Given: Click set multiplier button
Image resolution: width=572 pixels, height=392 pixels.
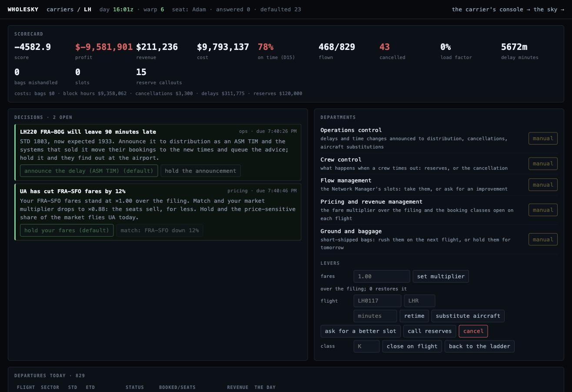Looking at the screenshot, I should (x=441, y=277).
